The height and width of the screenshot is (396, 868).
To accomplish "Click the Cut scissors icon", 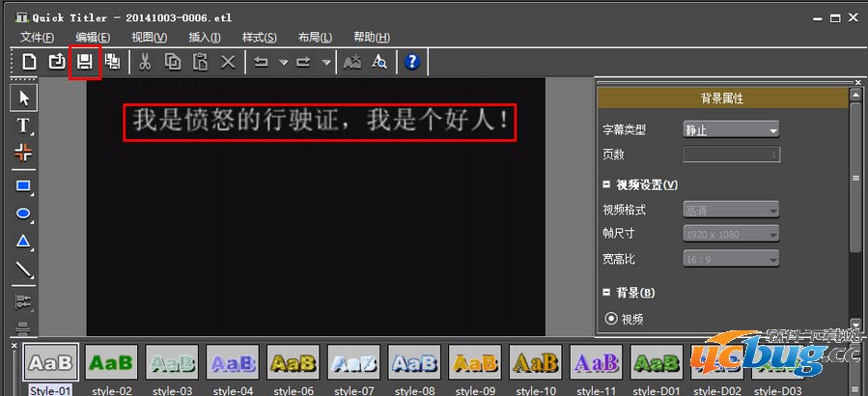I will click(x=145, y=62).
